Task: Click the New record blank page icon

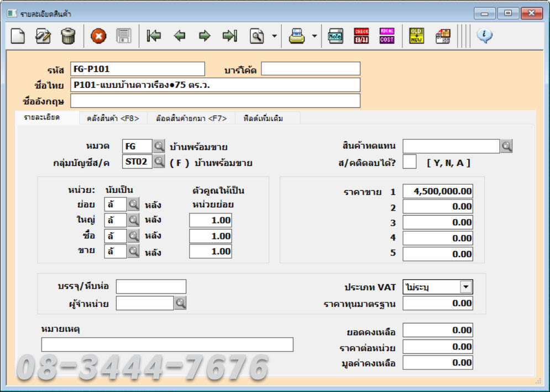Action: [18, 36]
